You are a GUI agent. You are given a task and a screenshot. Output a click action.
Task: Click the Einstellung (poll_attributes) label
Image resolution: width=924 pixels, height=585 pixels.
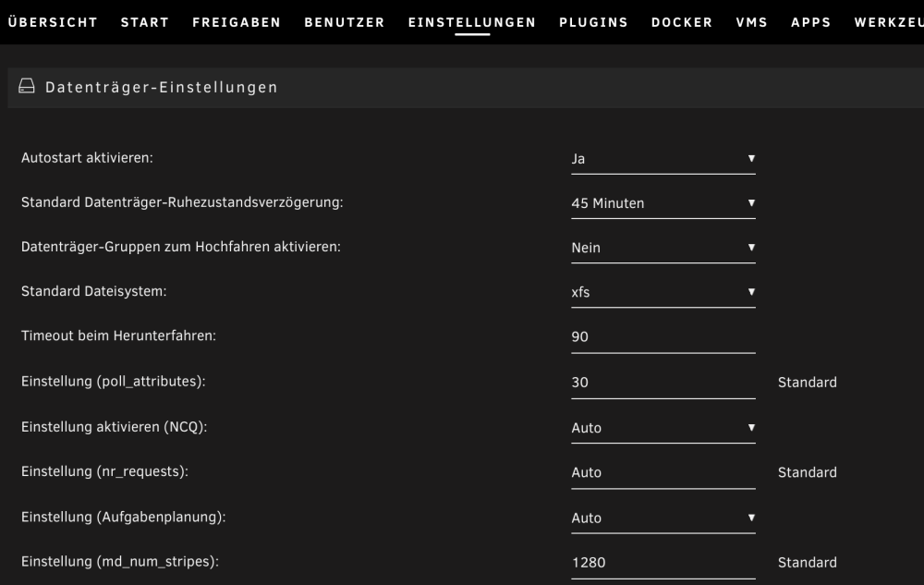tap(113, 382)
